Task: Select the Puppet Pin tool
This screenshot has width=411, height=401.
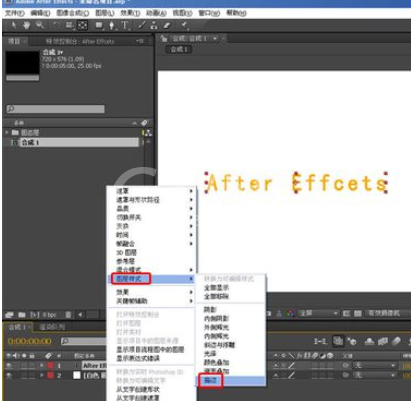Action: [x=184, y=25]
